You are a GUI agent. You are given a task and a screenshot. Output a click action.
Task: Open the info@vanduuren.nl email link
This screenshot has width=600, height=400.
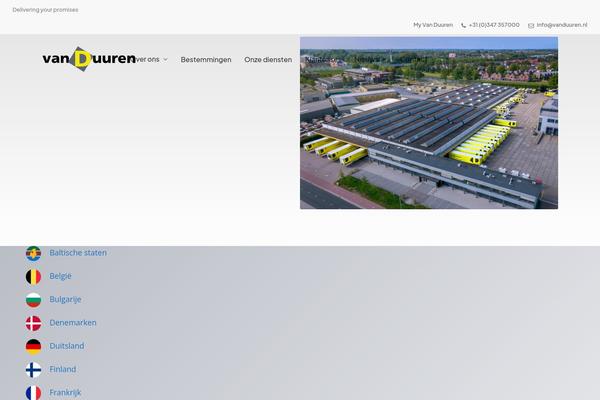[x=561, y=25]
